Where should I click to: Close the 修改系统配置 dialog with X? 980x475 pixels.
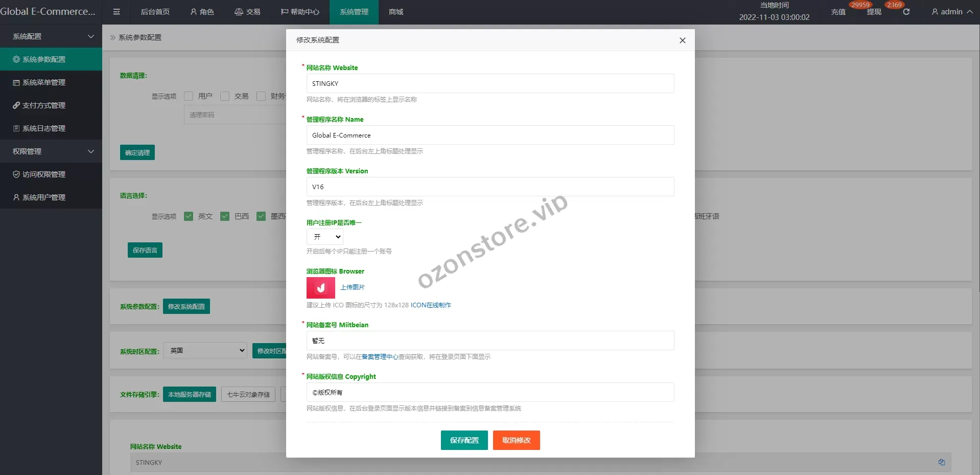(682, 40)
